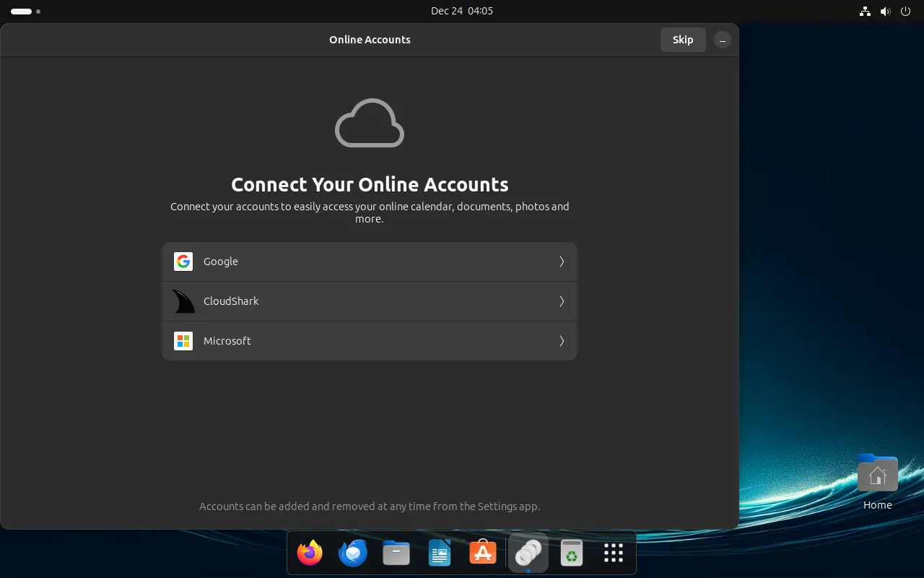Viewport: 924px width, 578px height.
Task: Open the Files manager in dock
Action: pos(396,553)
